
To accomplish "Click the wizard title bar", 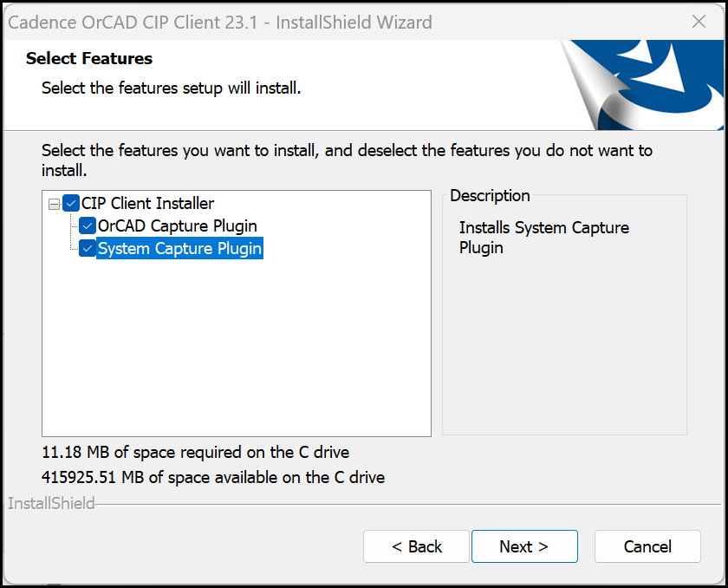I will tap(260, 22).
